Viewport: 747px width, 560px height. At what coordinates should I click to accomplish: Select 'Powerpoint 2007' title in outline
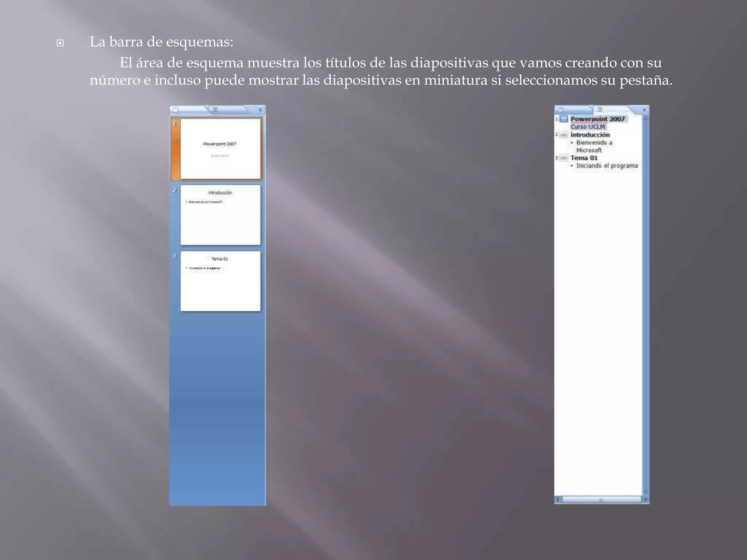(597, 119)
